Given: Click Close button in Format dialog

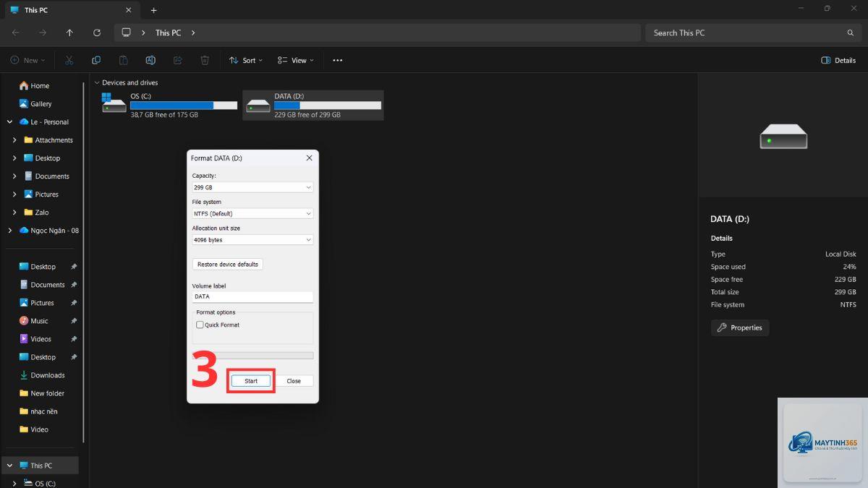Looking at the screenshot, I should coord(294,381).
